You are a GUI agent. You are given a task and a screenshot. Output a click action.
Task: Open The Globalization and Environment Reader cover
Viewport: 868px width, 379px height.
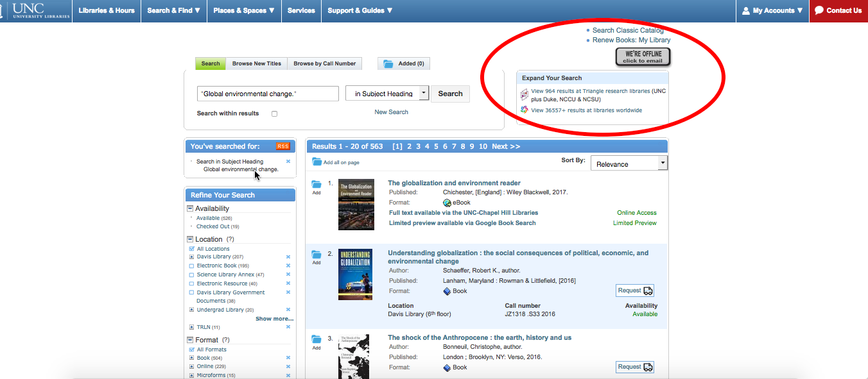[356, 205]
